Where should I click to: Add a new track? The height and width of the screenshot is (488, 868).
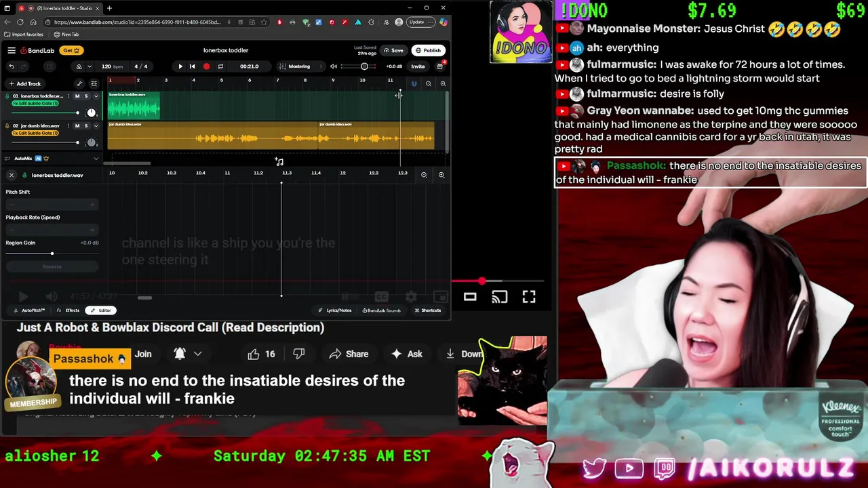tap(24, 84)
